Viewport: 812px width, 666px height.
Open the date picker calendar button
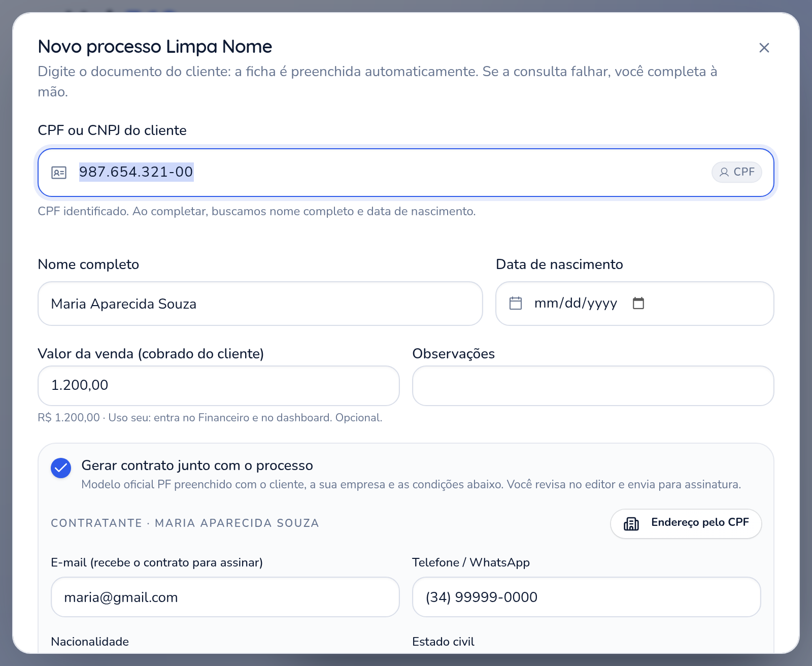[638, 303]
